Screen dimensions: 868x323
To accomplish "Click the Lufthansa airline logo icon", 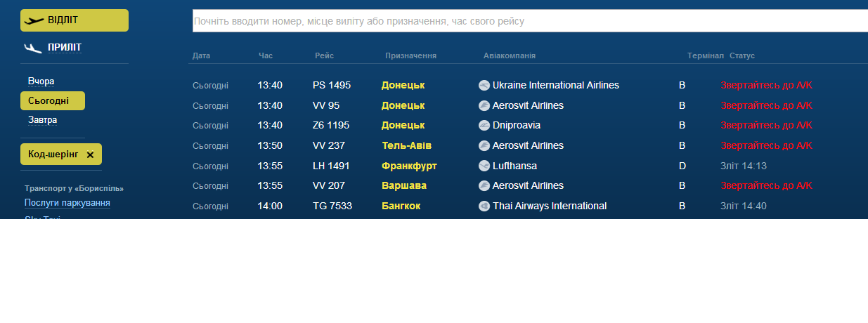I will [x=484, y=166].
